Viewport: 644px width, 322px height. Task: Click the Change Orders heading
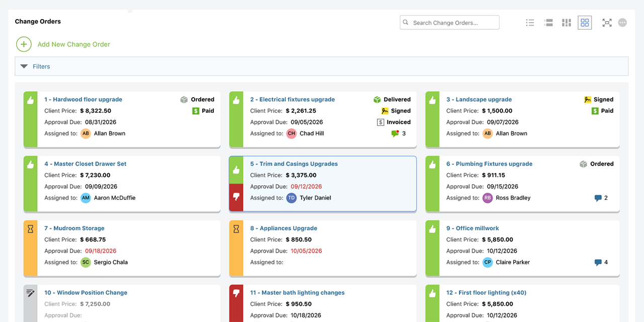(38, 22)
